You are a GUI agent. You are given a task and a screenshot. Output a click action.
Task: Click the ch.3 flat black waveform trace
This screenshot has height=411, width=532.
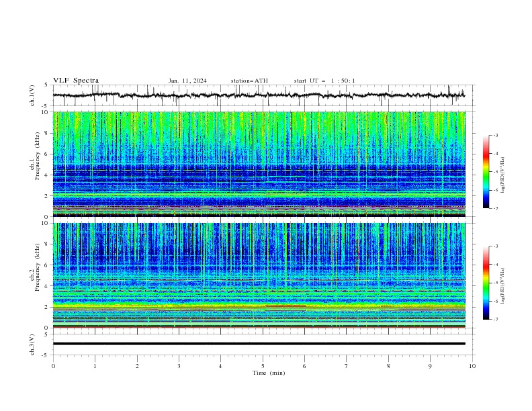259,344
